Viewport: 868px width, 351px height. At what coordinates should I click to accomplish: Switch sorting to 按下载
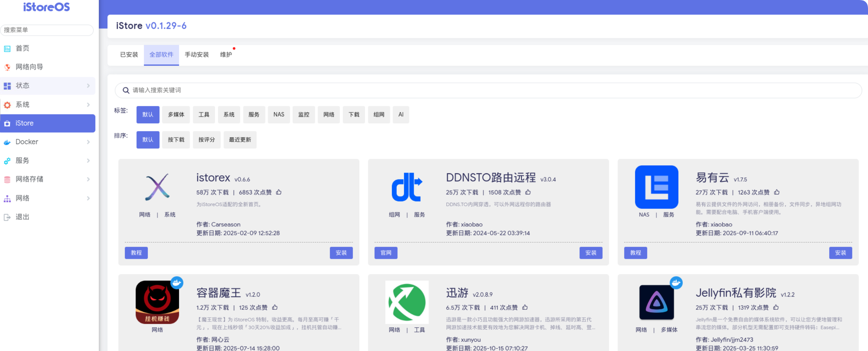pos(176,140)
